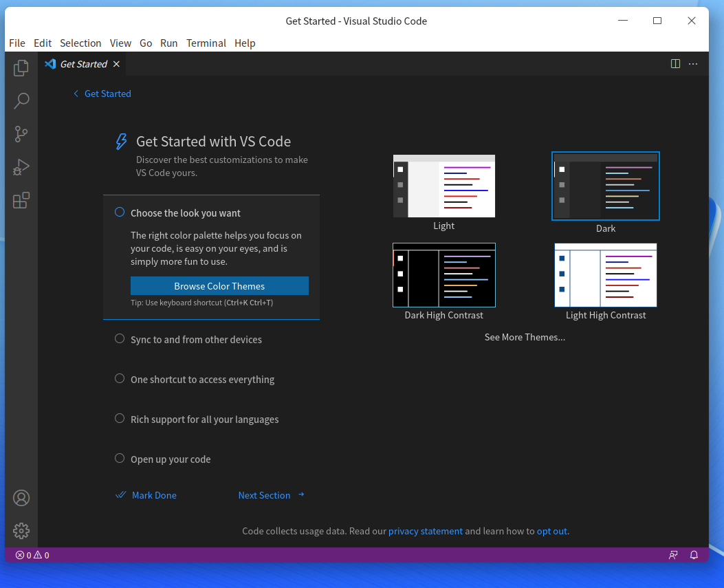Open the Manage gear icon
724x588 pixels.
[21, 531]
